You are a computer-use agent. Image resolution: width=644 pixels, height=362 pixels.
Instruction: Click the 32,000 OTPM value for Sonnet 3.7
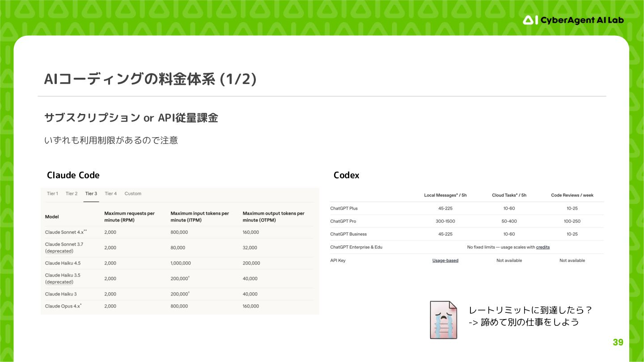pyautogui.click(x=250, y=248)
